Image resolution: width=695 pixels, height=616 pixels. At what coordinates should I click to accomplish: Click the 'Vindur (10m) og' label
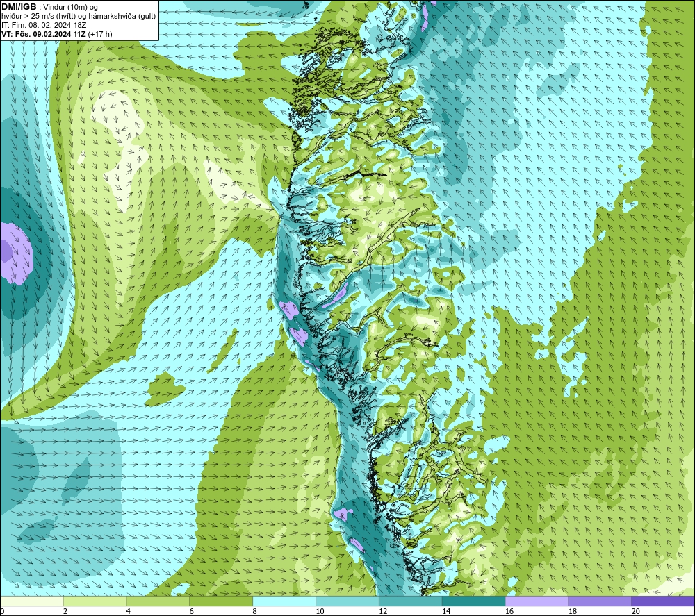70,8
